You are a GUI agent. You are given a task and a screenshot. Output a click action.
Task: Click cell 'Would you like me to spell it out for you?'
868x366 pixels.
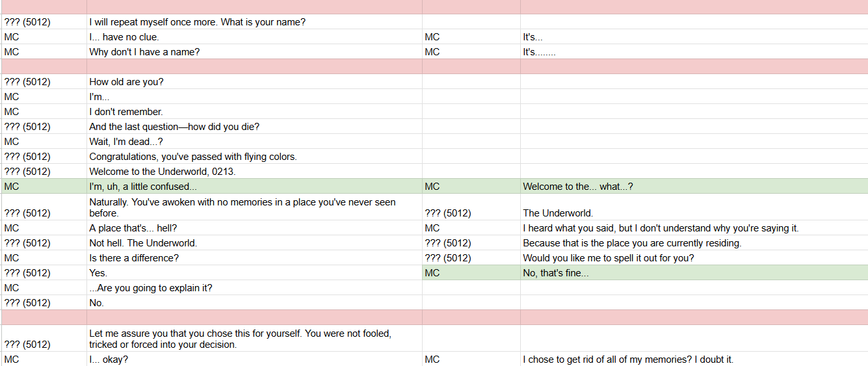point(694,258)
